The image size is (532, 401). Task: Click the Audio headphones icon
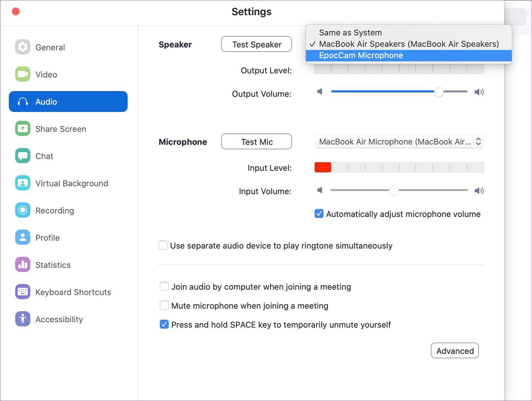[23, 102]
